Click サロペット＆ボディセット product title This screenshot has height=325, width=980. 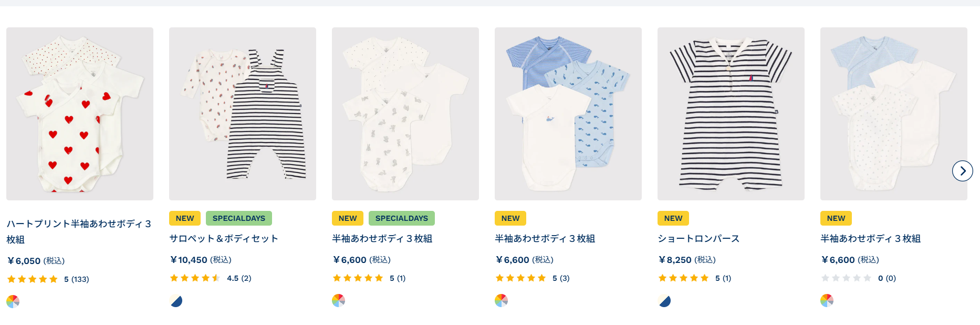[x=224, y=239]
